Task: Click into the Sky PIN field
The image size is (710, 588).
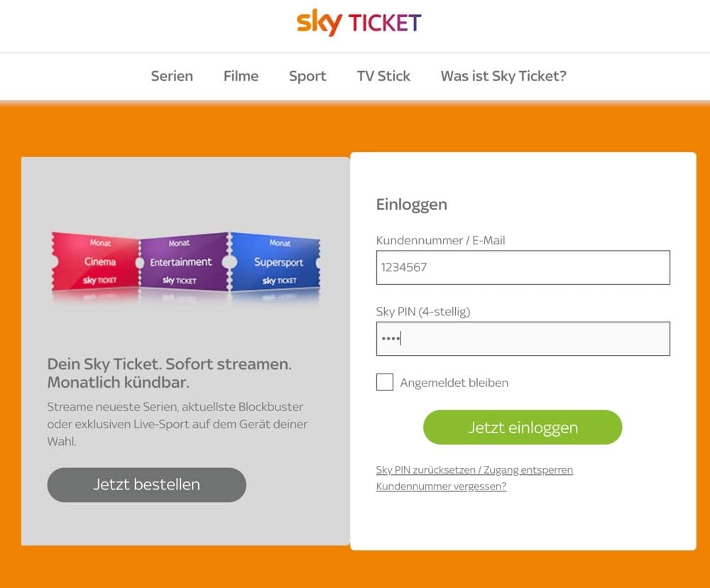Action: 523,339
